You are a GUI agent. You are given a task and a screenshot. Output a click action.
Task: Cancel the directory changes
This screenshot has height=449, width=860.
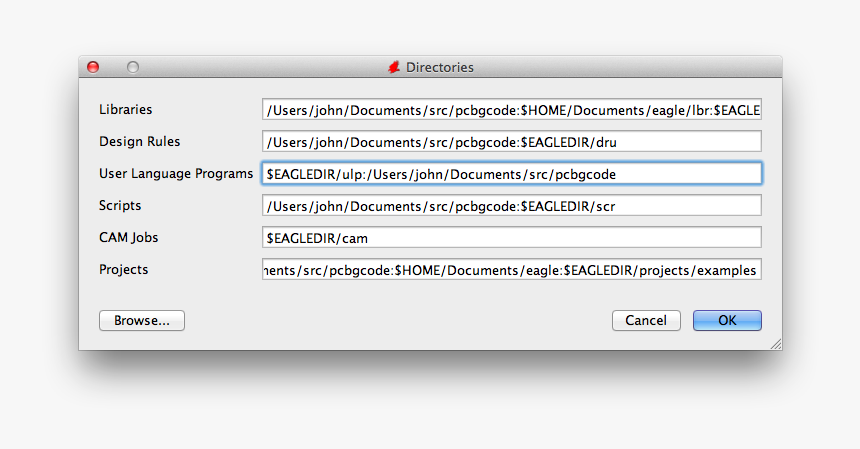646,321
